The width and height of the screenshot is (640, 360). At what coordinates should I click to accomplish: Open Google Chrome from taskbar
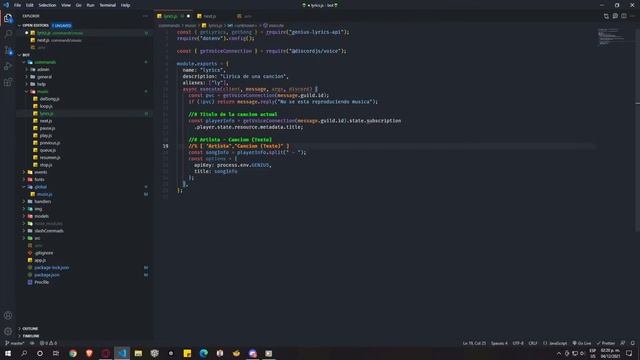click(x=73, y=353)
